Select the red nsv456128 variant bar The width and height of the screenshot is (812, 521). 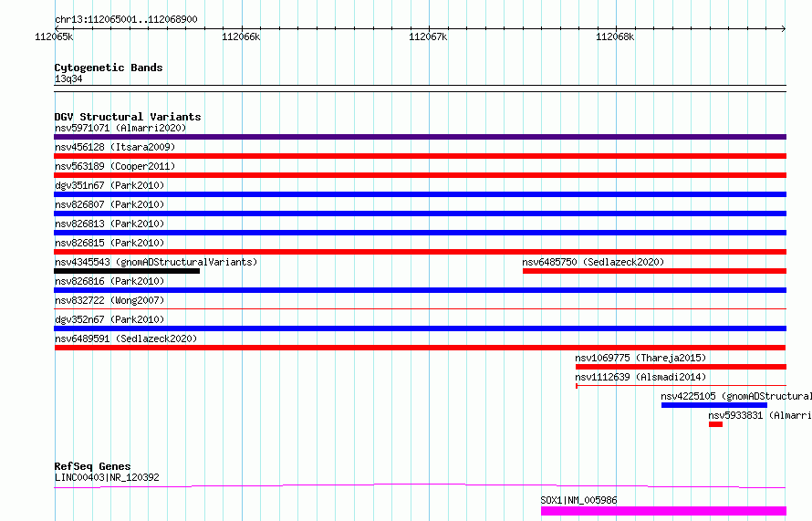point(420,156)
